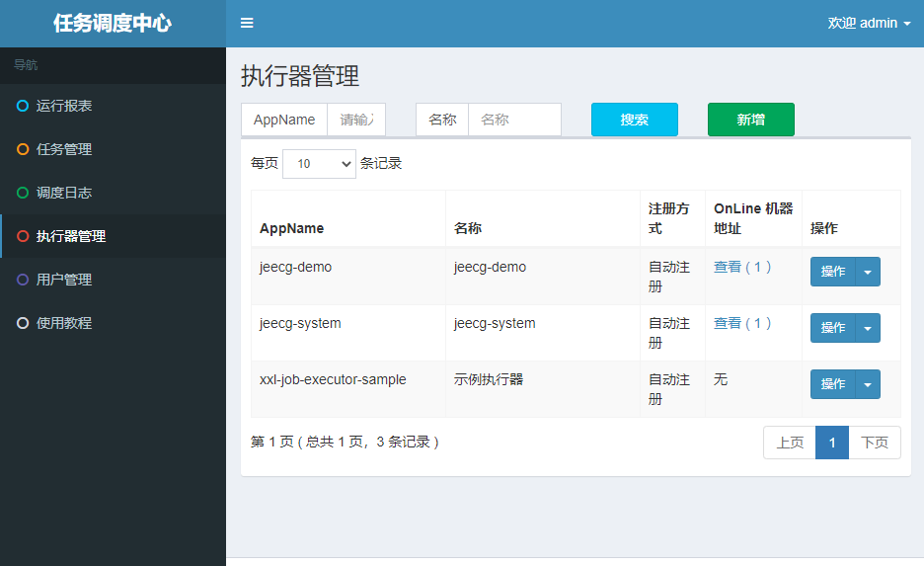Click the red circle icon beside 执行器管理
The height and width of the screenshot is (566, 924).
(x=23, y=236)
